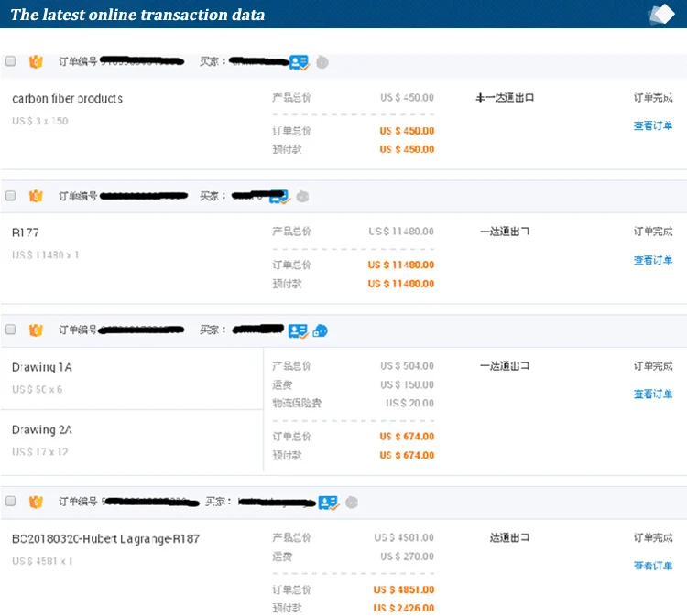687x616 pixels.
Task: Click the Drawing 2A product name
Action: coord(42,430)
